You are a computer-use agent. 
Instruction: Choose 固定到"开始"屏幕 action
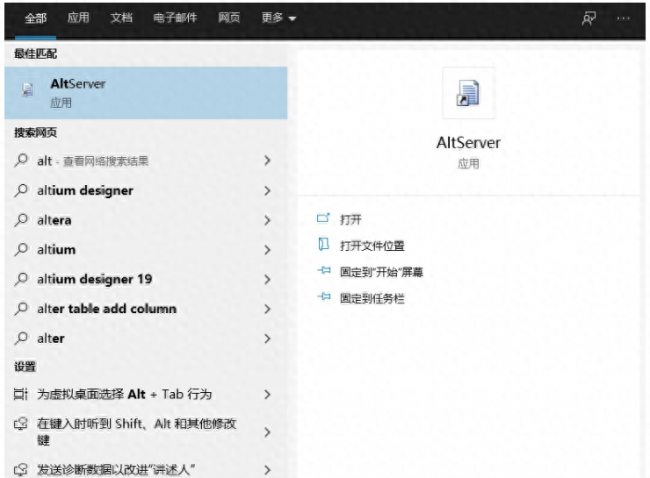(x=381, y=272)
